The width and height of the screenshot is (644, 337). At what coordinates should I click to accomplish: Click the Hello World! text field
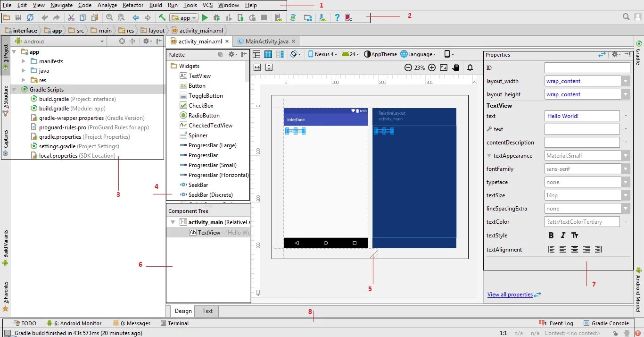[x=582, y=116]
